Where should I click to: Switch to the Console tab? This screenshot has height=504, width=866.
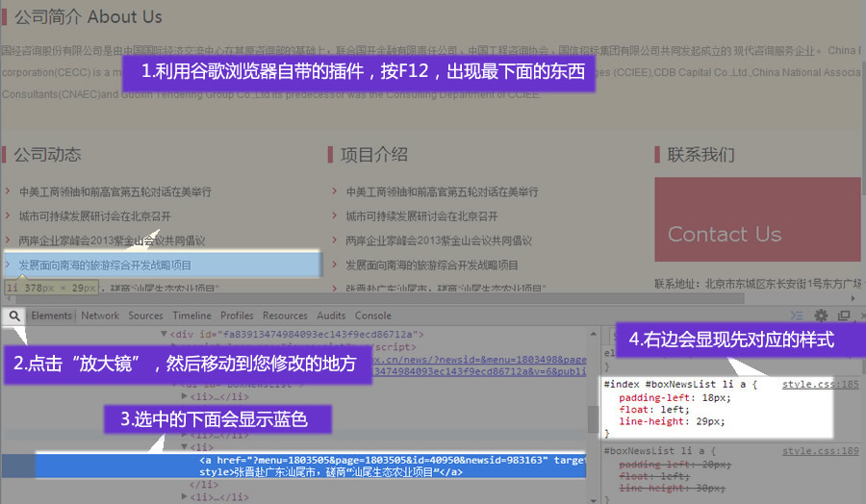coord(372,315)
